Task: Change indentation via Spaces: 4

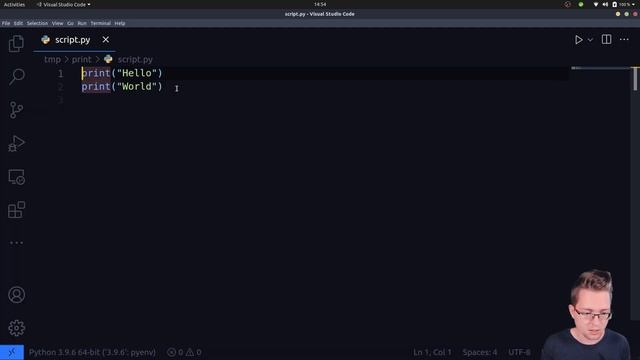Action: (480, 352)
